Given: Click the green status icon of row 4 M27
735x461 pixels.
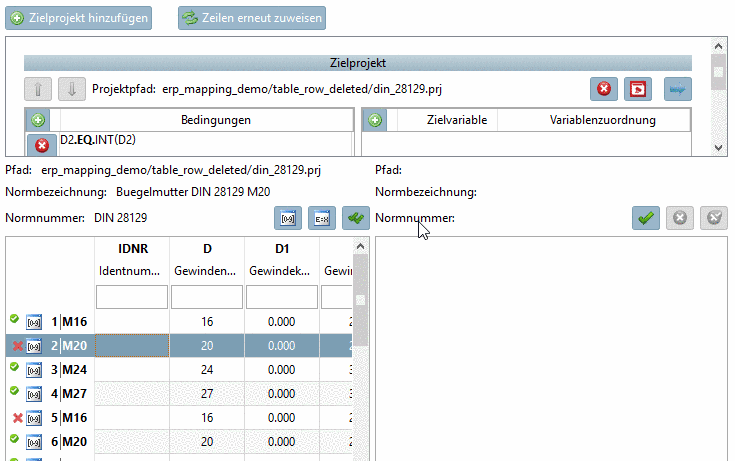Looking at the screenshot, I should 15,390.
